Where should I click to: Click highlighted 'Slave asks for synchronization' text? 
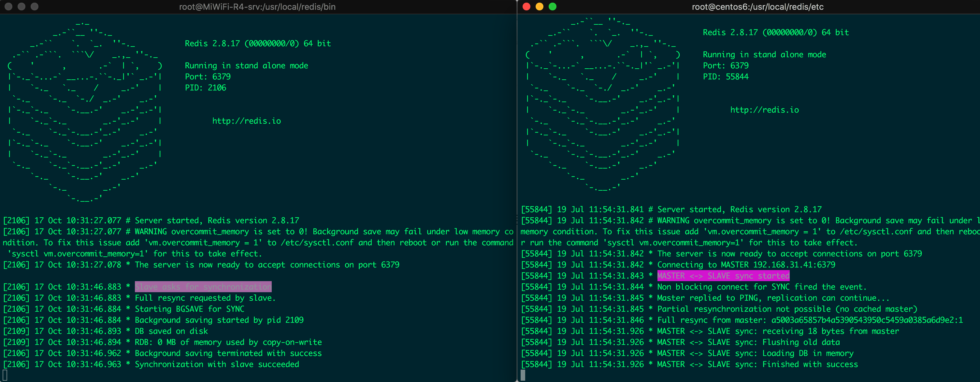(x=203, y=287)
